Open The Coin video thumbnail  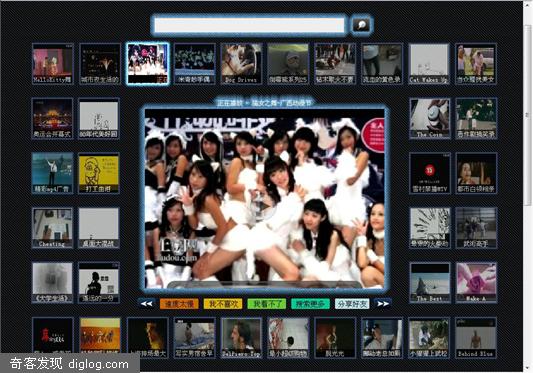pyautogui.click(x=430, y=119)
